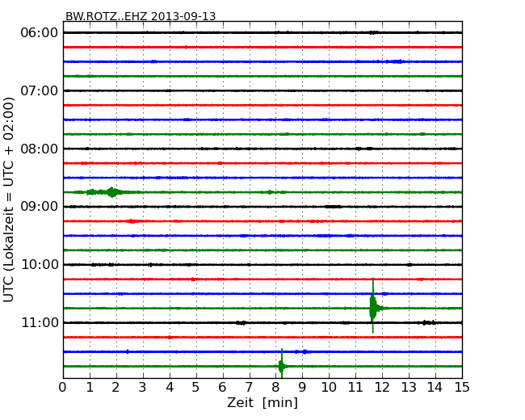Click the 08:00 time label
525x420 pixels.
coord(40,149)
